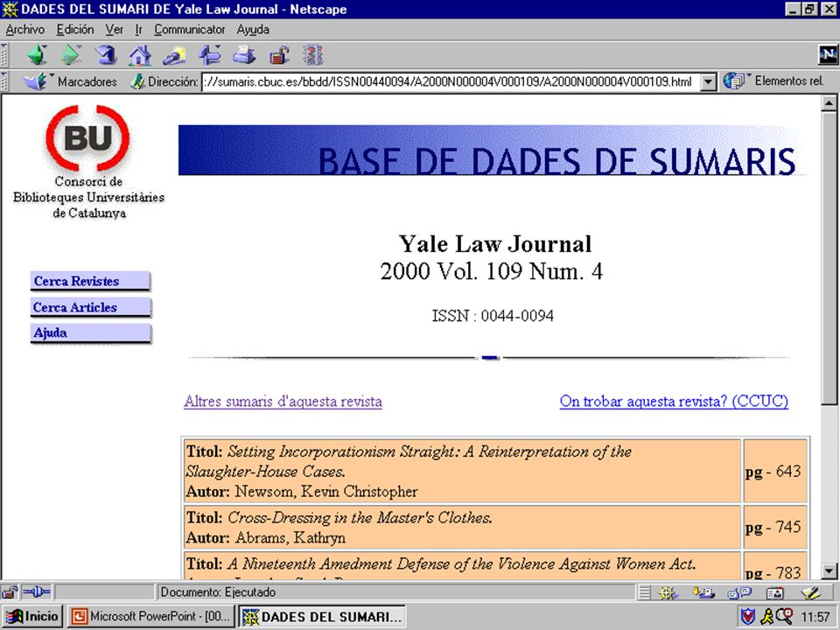This screenshot has width=840, height=630.
Task: Select DADES DEL SUMARI taskbar button
Action: coord(321,617)
